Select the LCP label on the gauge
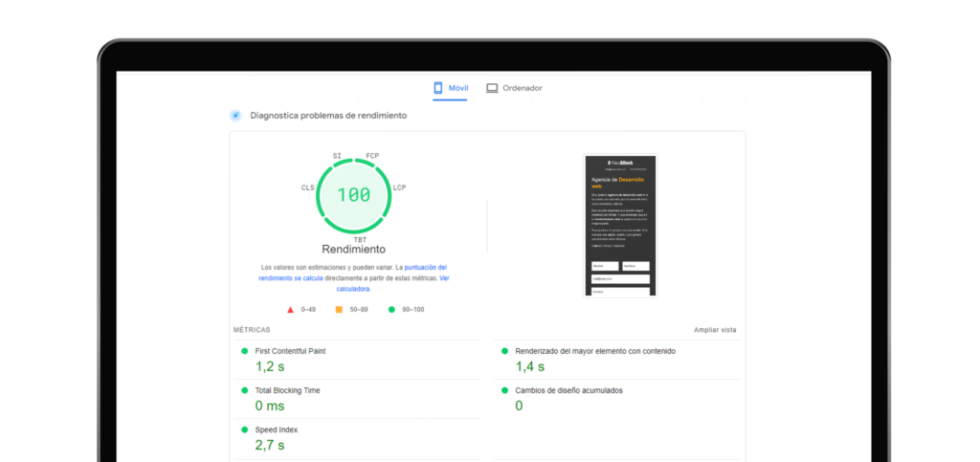The image size is (980, 462). point(399,187)
